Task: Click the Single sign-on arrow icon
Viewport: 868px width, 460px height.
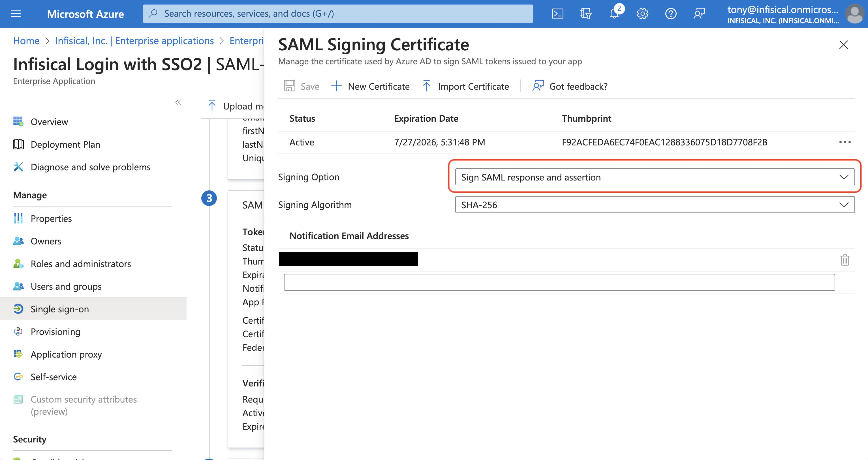Action: [18, 309]
